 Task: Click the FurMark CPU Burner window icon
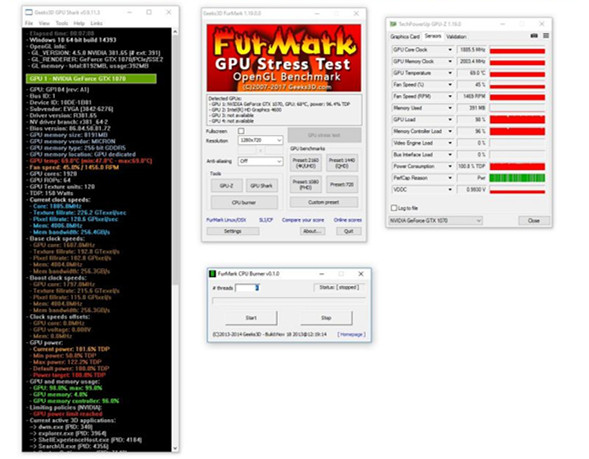pyautogui.click(x=212, y=274)
